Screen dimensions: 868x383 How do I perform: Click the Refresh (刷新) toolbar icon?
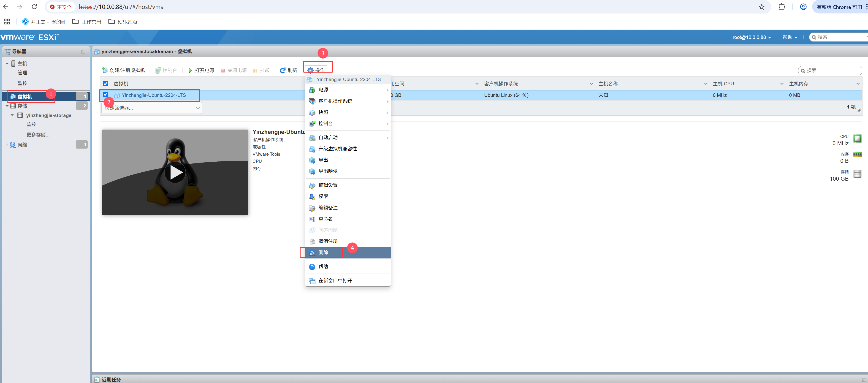282,71
